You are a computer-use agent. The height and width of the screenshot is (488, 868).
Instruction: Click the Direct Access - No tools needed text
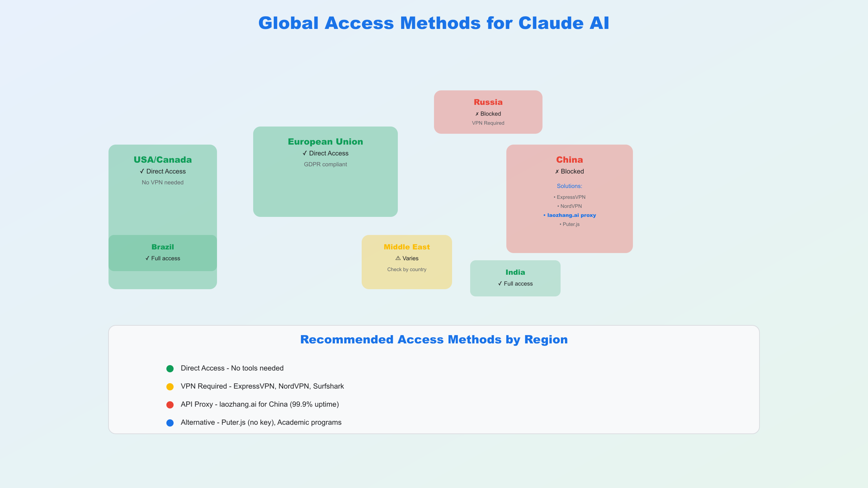[232, 368]
